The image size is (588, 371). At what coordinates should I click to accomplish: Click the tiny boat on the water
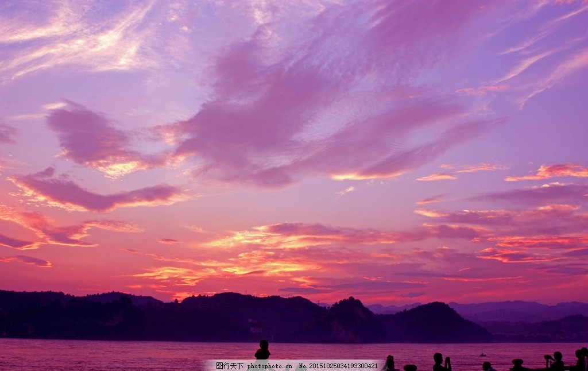click(x=482, y=355)
